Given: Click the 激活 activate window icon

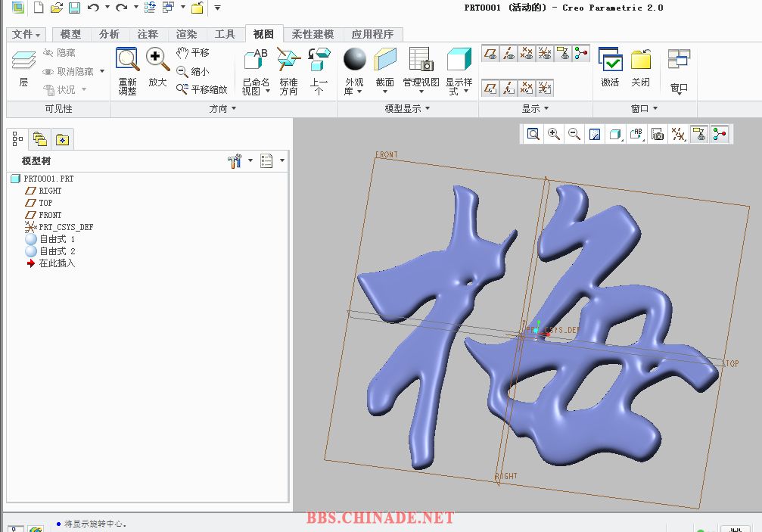Looking at the screenshot, I should click(x=611, y=67).
